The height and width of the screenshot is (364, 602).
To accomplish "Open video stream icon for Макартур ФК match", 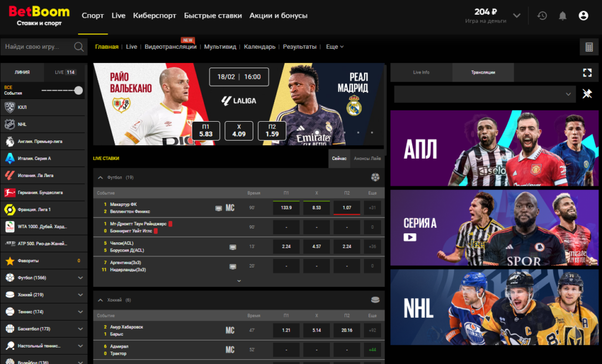I will click(x=219, y=208).
